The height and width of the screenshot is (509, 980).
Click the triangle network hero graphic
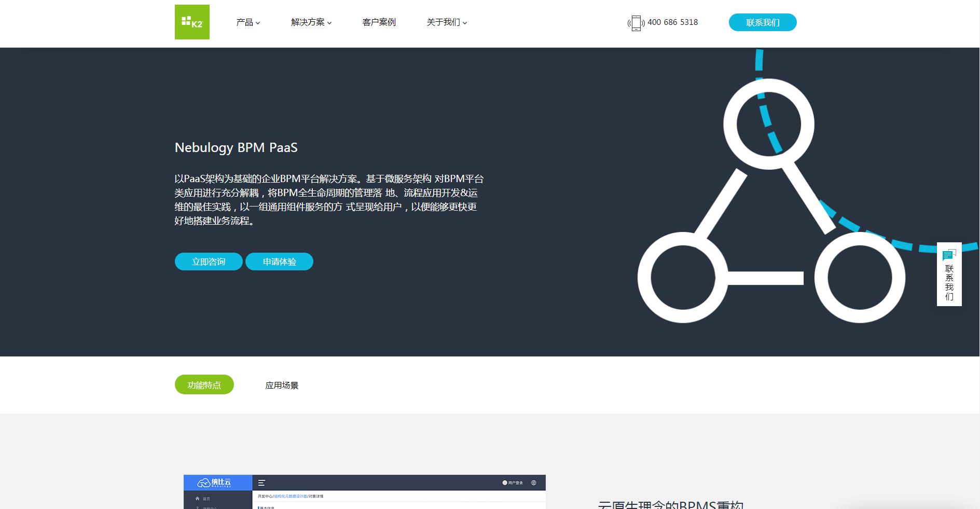coord(772,201)
